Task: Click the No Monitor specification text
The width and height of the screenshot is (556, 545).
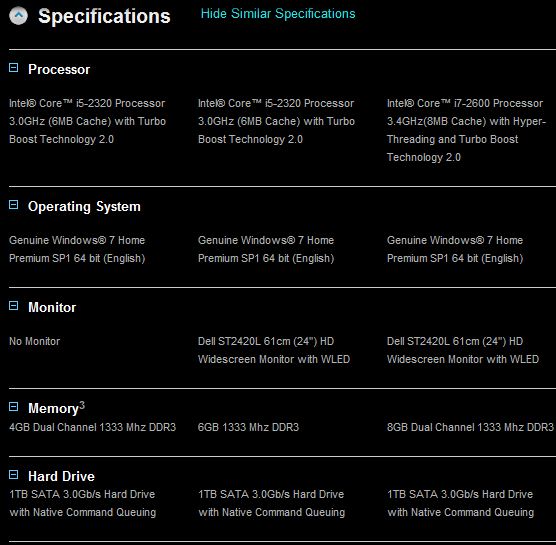Action: click(34, 341)
